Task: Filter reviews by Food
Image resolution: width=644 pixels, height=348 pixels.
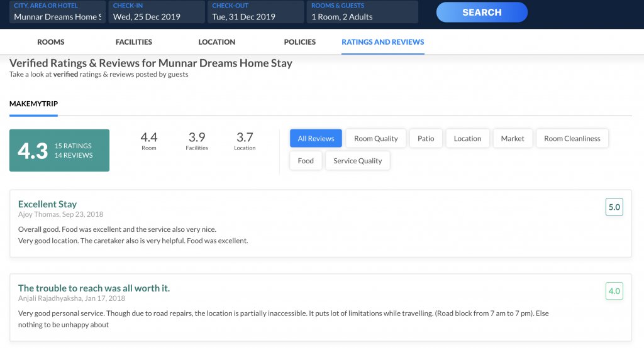Action: (306, 160)
